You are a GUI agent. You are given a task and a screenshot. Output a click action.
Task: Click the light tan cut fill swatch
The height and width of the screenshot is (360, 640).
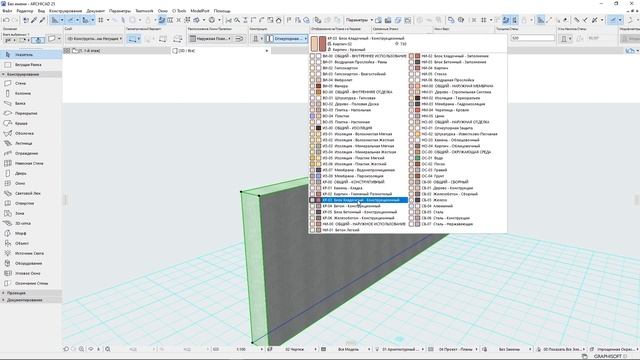pos(314,43)
